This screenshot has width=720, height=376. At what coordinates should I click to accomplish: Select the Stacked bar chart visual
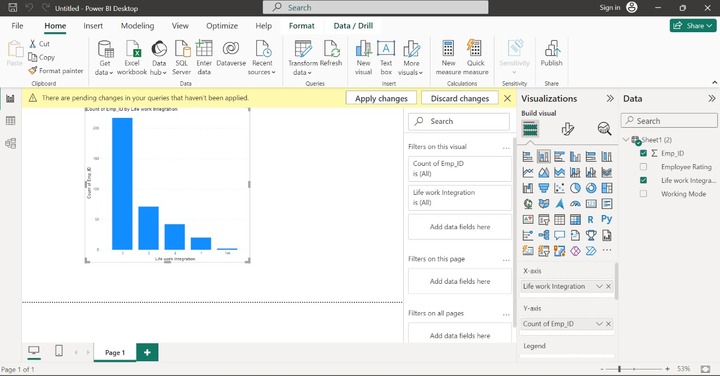tap(528, 157)
